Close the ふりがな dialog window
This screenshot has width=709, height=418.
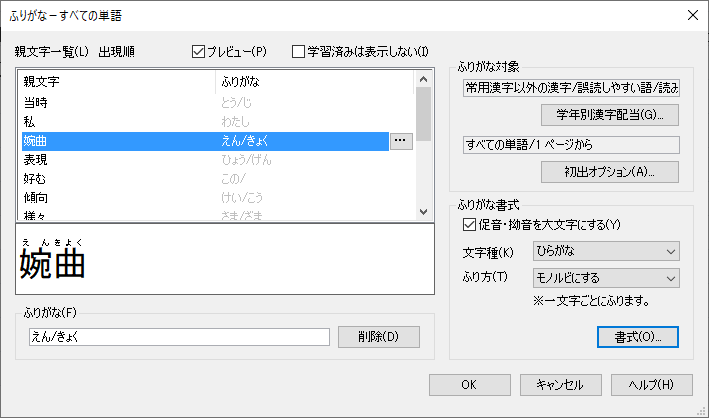(692, 14)
